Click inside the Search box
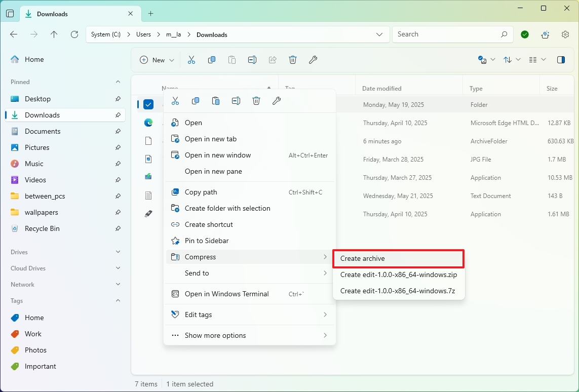 click(448, 34)
